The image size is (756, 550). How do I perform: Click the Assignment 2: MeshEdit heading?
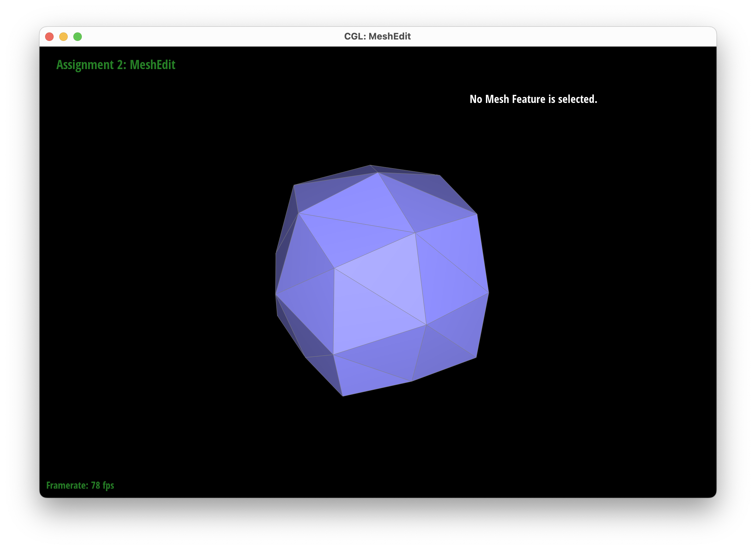[116, 65]
